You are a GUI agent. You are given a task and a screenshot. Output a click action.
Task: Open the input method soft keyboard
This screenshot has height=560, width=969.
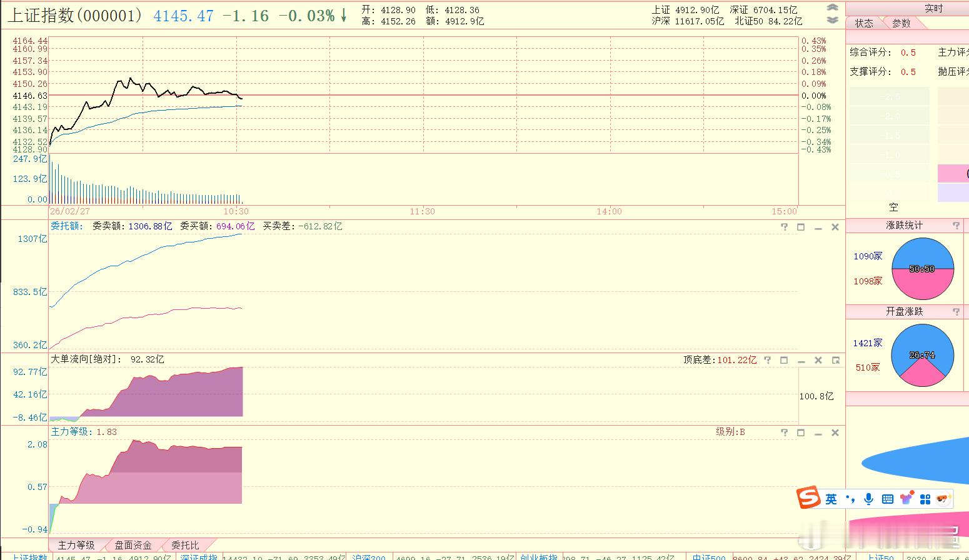[887, 499]
